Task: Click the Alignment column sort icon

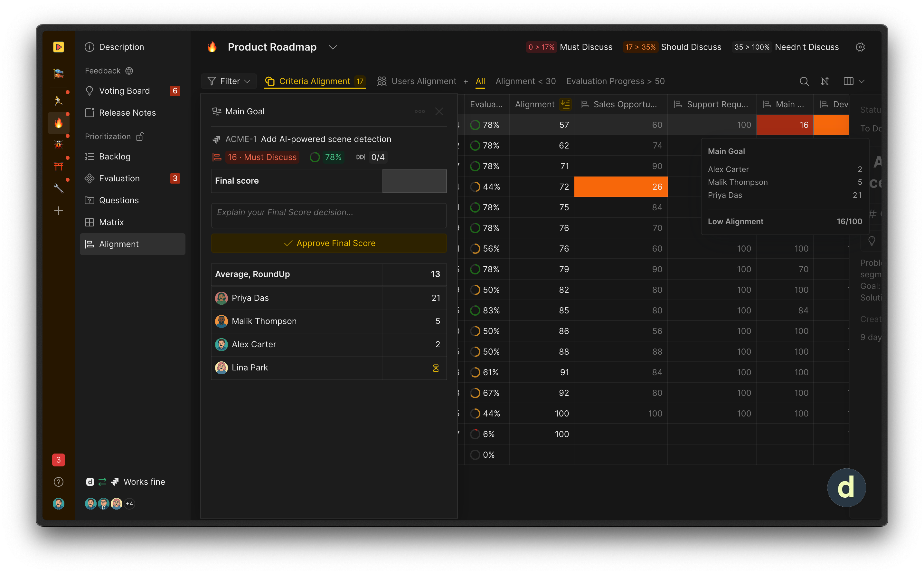Action: (565, 104)
